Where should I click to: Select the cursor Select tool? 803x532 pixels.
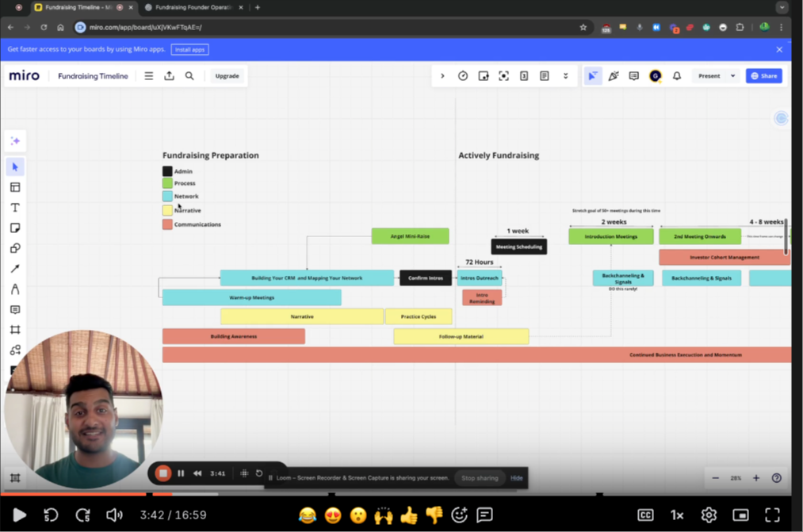pyautogui.click(x=15, y=167)
